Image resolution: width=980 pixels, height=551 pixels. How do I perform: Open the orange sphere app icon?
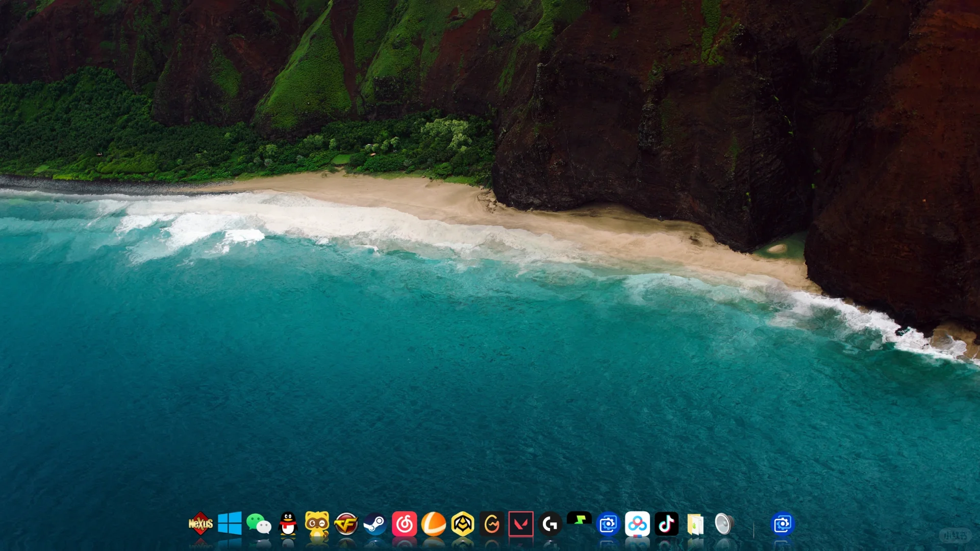(434, 523)
